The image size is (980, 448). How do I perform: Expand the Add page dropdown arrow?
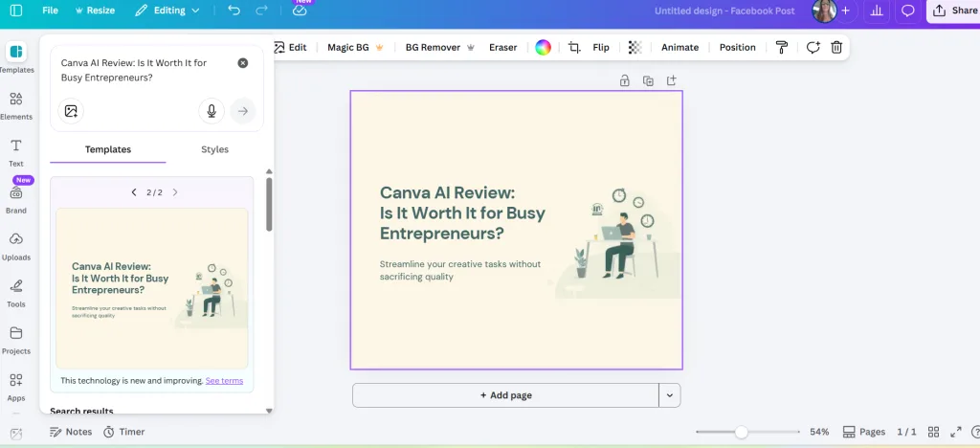(669, 395)
